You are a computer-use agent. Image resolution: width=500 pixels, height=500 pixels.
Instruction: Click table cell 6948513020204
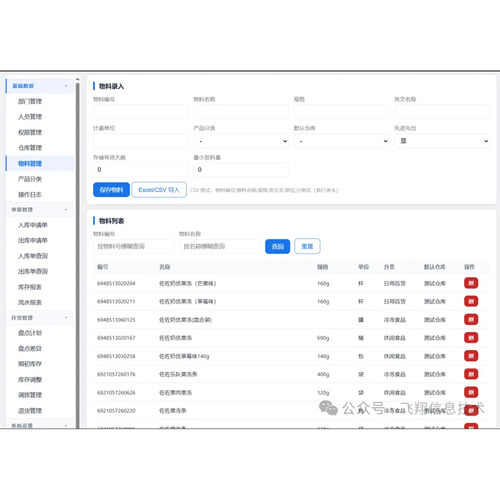[x=116, y=283]
